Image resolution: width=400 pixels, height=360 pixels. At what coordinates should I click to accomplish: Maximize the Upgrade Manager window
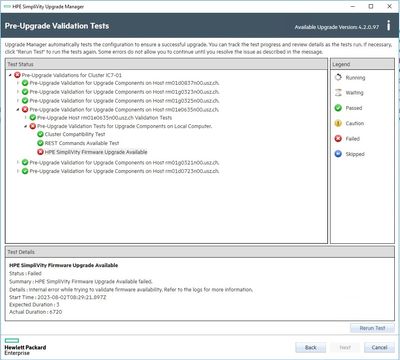pyautogui.click(x=371, y=6)
